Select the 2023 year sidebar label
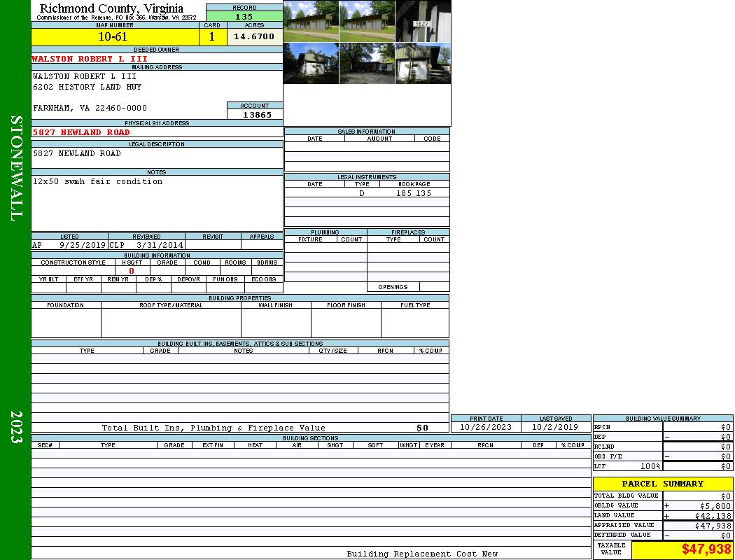 click(16, 427)
